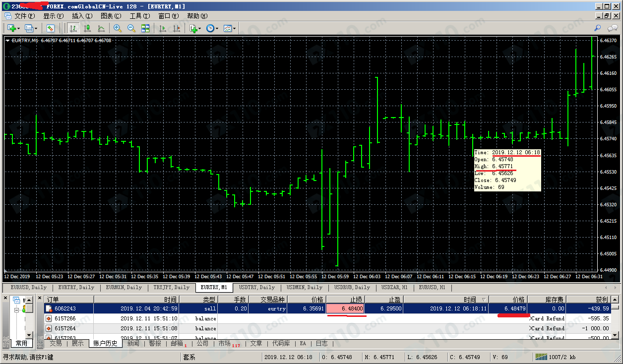This screenshot has width=623, height=364.
Task: Switch to Line Chart display
Action: pyautogui.click(x=101, y=28)
